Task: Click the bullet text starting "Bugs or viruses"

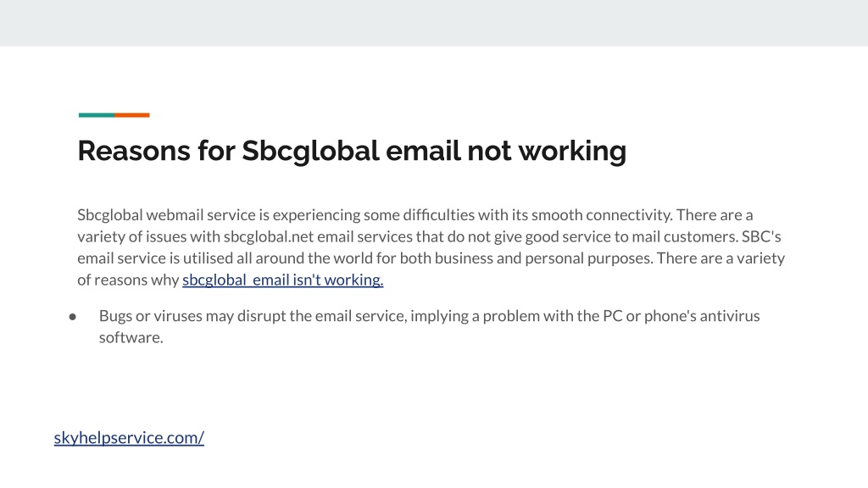Action: [x=429, y=326]
